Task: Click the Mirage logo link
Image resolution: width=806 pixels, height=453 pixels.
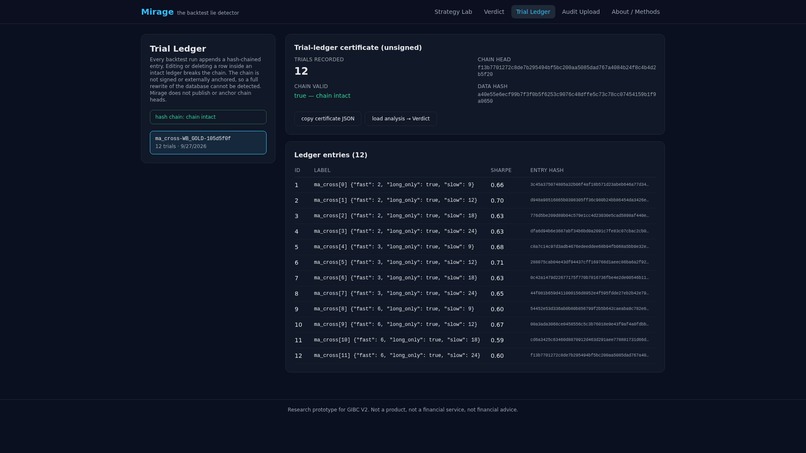Action: click(x=157, y=12)
